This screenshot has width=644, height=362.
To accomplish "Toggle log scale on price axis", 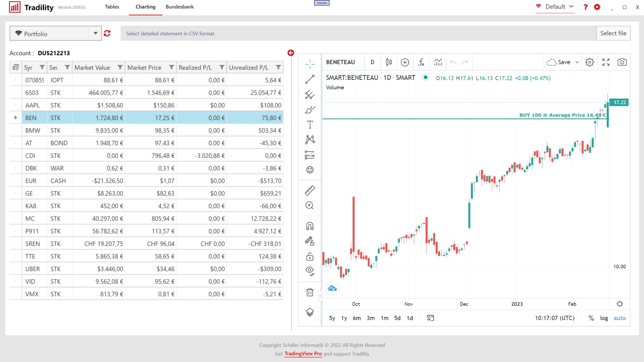I will pos(604,318).
